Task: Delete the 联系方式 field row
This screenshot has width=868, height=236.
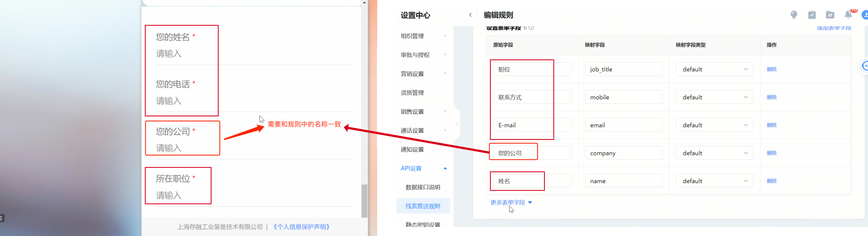Action: point(772,97)
